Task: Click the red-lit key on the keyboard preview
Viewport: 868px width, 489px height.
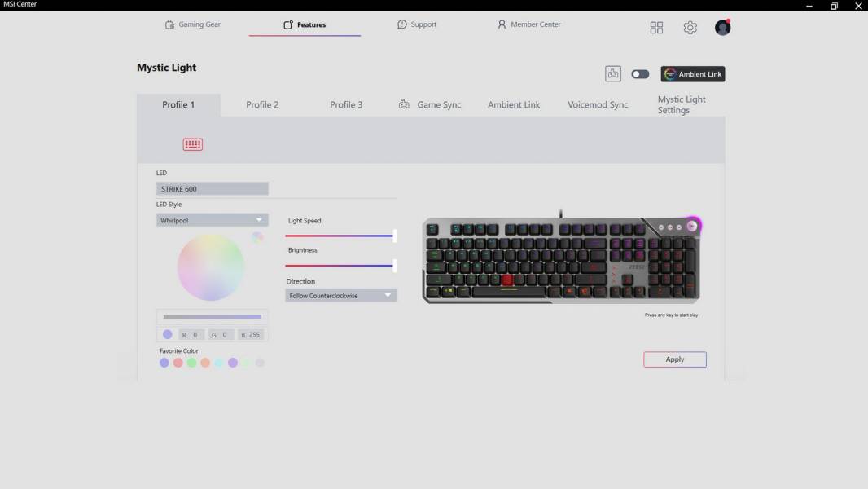Action: tap(508, 280)
